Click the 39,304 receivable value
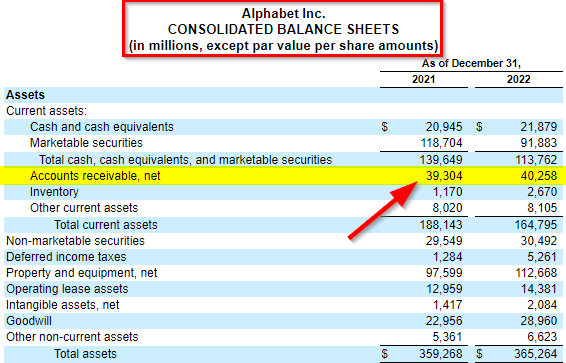 (444, 176)
